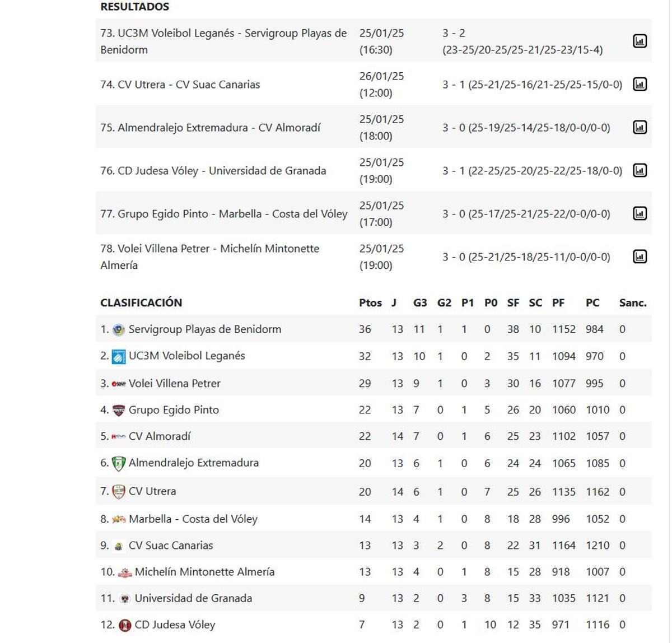Image resolution: width=672 pixels, height=643 pixels.
Task: Select the CV Almoradí team logo
Action: click(x=118, y=436)
